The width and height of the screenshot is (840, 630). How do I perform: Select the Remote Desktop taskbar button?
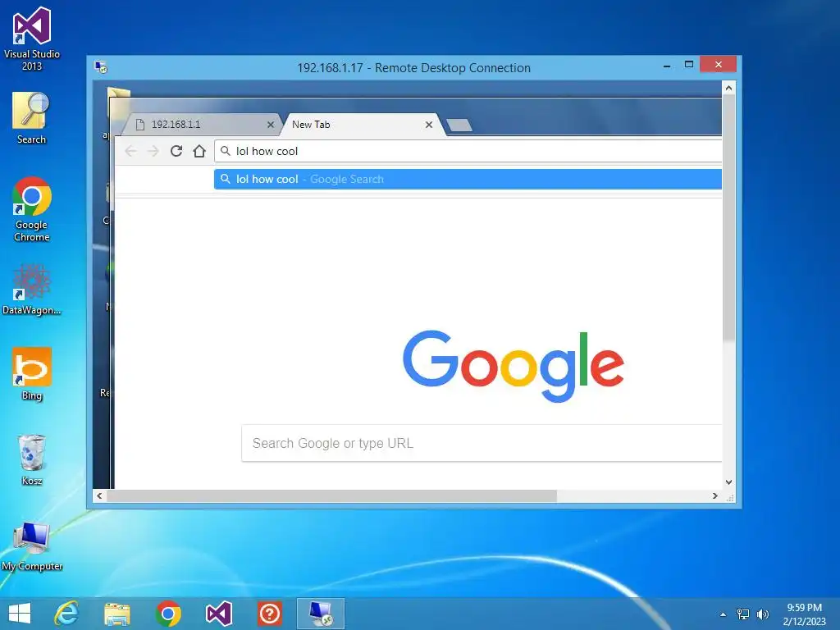pyautogui.click(x=321, y=614)
